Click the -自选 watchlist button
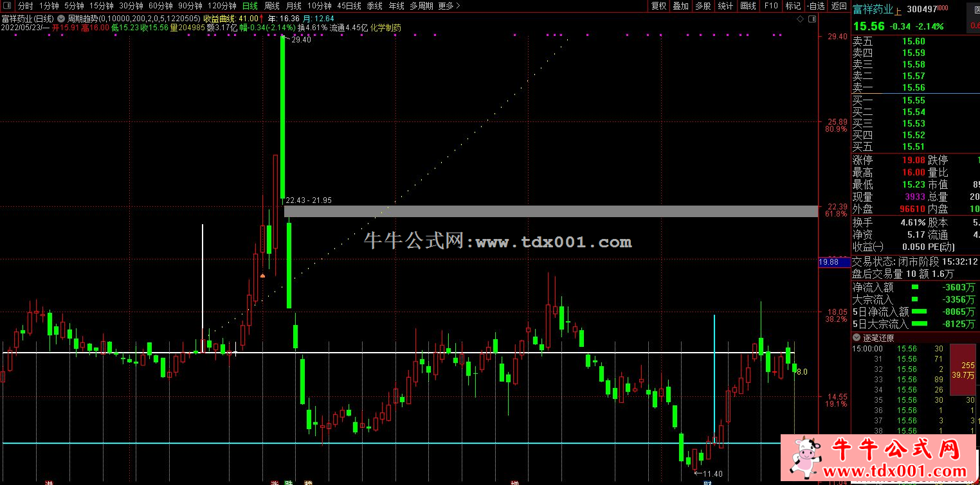 coord(815,6)
